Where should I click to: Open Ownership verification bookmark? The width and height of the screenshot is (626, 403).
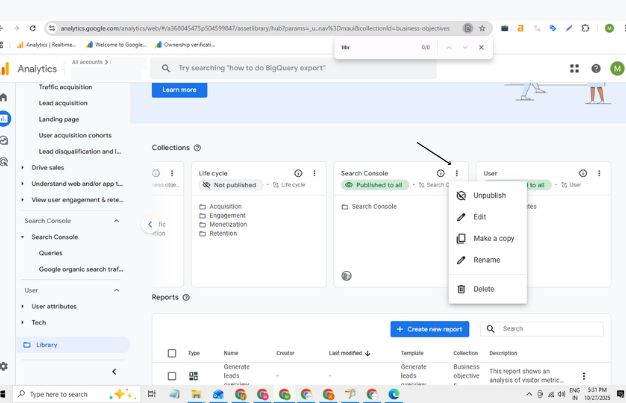[185, 45]
